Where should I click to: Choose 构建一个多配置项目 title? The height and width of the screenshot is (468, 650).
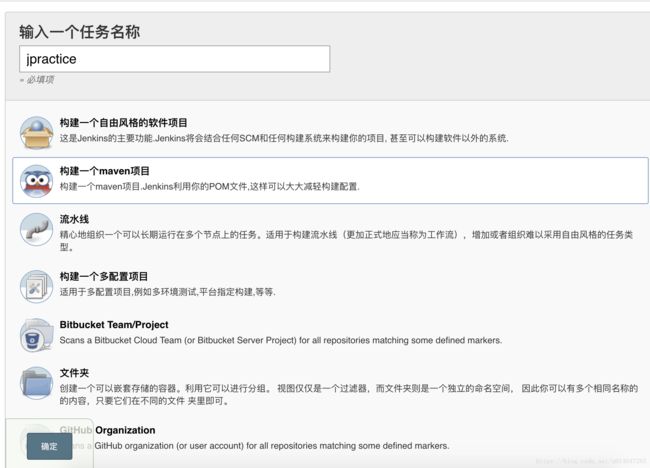click(x=104, y=276)
